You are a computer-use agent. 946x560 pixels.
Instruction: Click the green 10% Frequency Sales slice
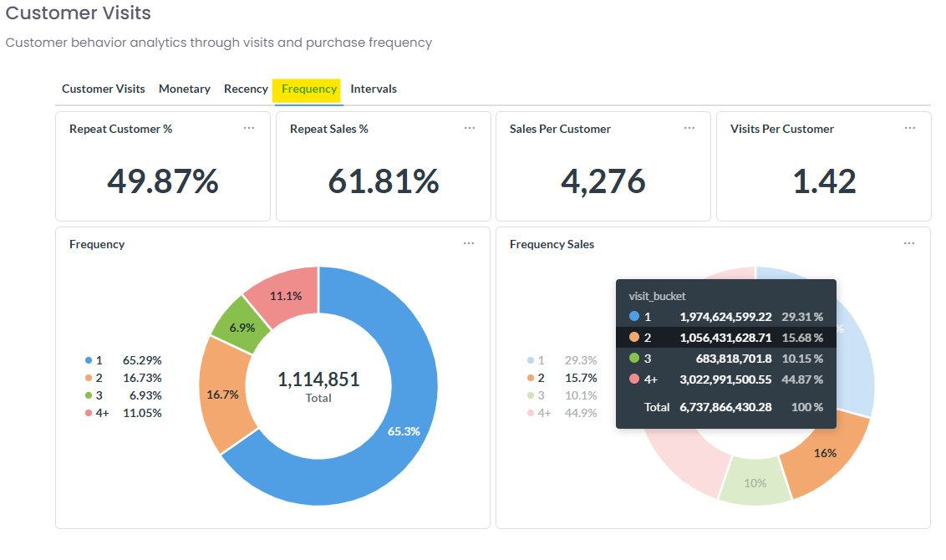(x=755, y=483)
